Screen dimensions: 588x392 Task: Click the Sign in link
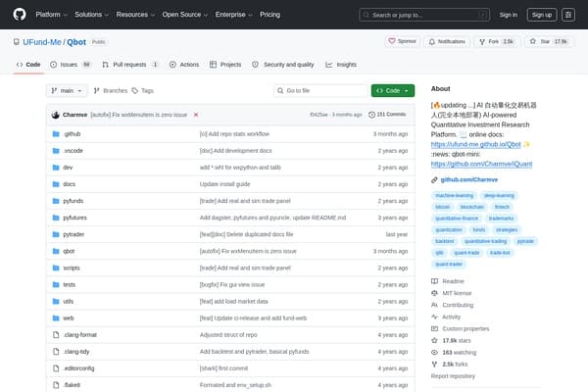[508, 15]
